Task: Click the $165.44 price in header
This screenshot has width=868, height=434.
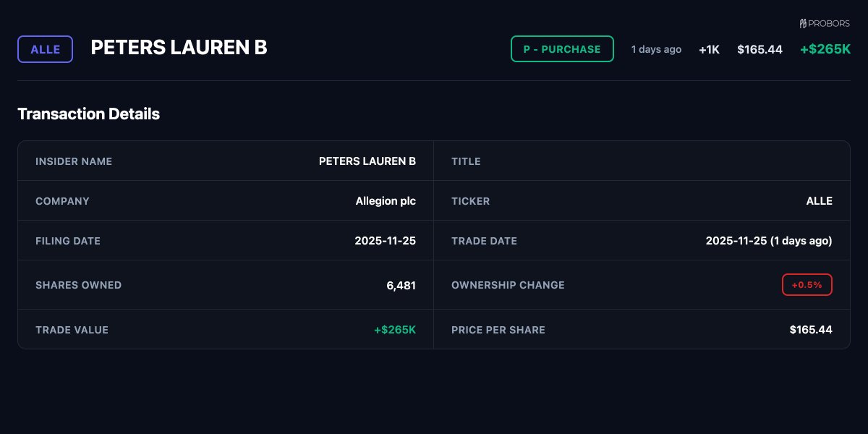Action: [x=759, y=49]
